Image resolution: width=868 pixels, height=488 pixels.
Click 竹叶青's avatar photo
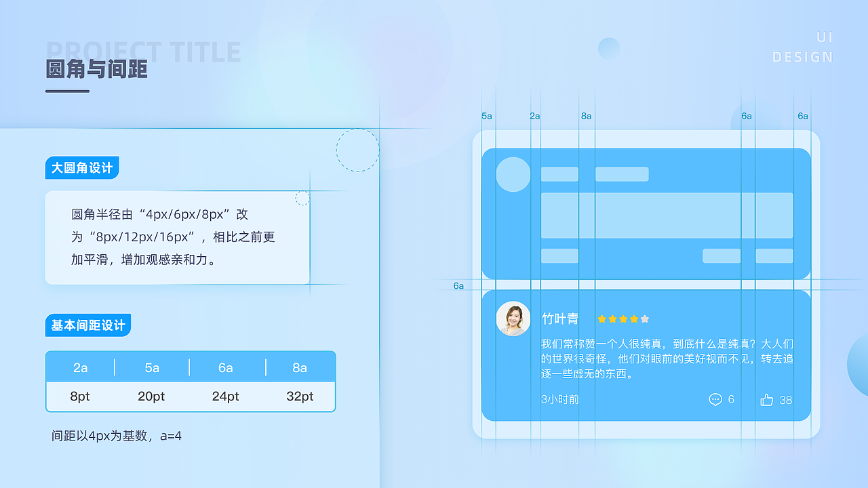513,319
